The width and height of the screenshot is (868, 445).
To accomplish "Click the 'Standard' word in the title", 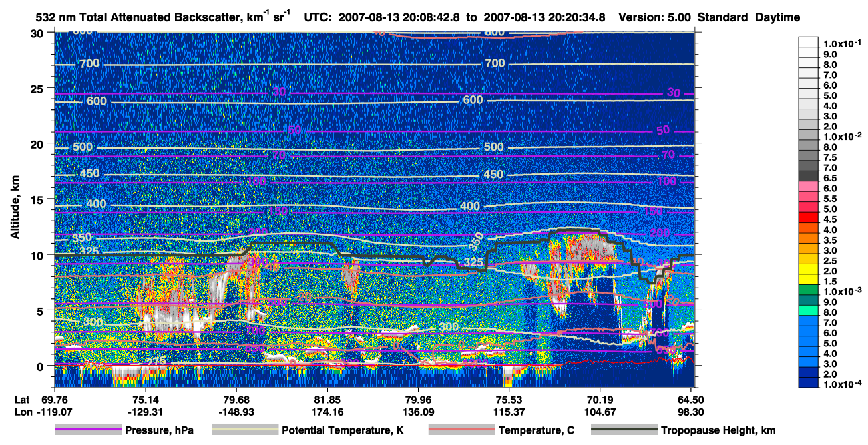I will click(x=723, y=17).
